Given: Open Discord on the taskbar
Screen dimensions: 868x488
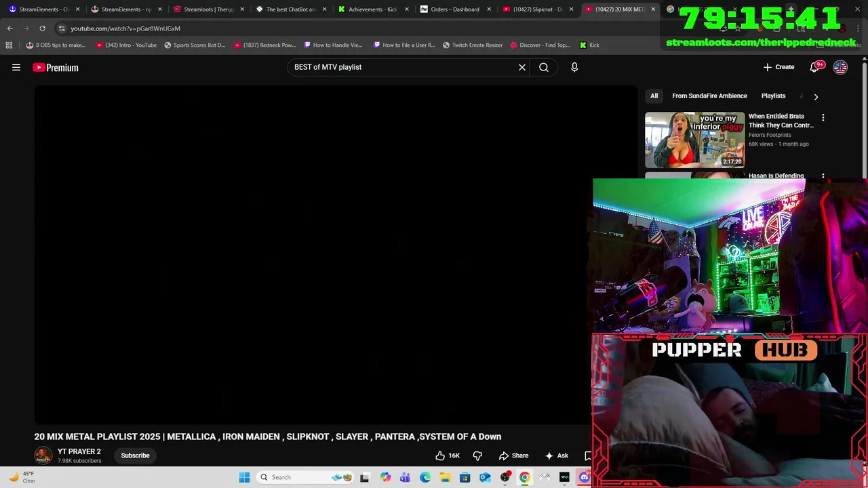Looking at the screenshot, I should pyautogui.click(x=585, y=477).
